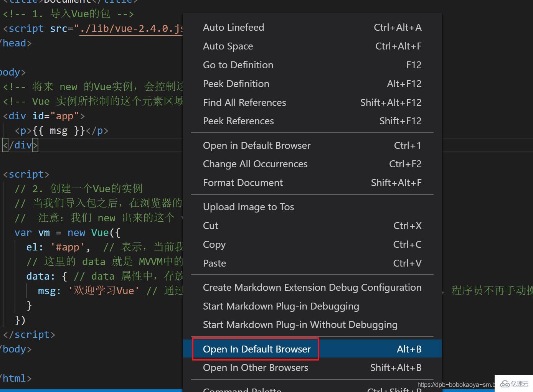Click Start Markdown Plug-in Debugging

pyautogui.click(x=312, y=306)
